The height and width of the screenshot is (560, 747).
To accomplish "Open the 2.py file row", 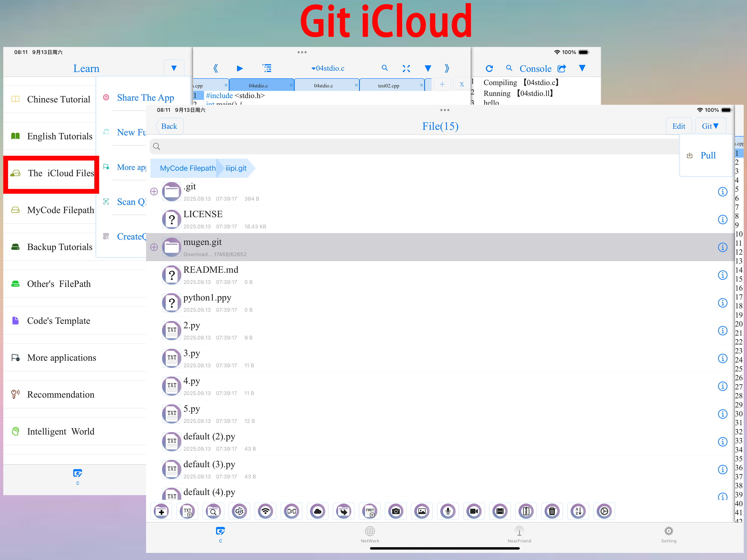I will [440, 331].
